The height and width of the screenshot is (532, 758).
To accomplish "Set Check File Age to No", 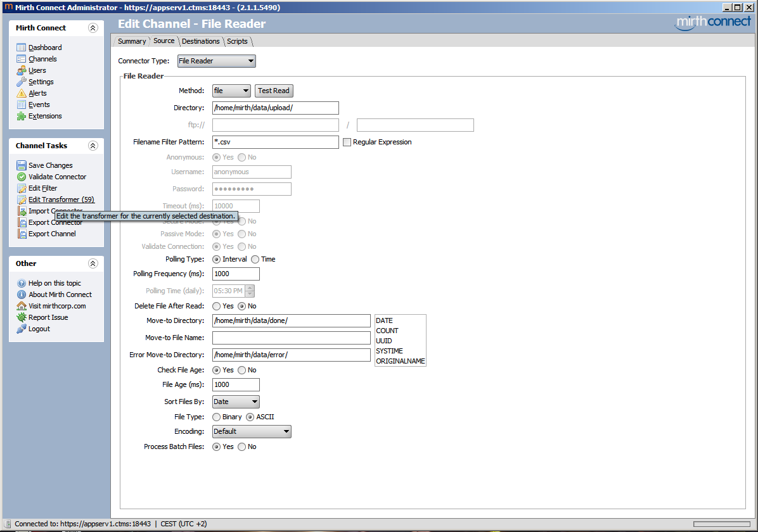I will coord(241,370).
